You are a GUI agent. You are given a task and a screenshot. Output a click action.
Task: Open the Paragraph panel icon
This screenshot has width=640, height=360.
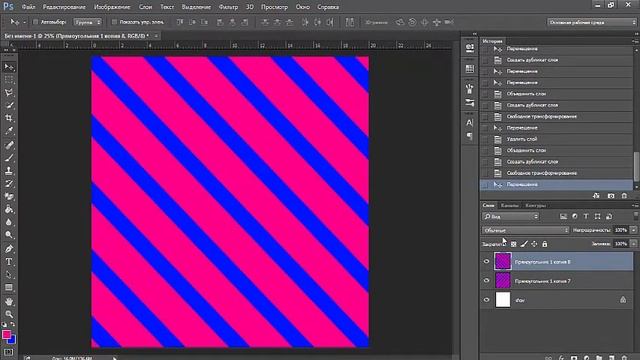(x=469, y=136)
